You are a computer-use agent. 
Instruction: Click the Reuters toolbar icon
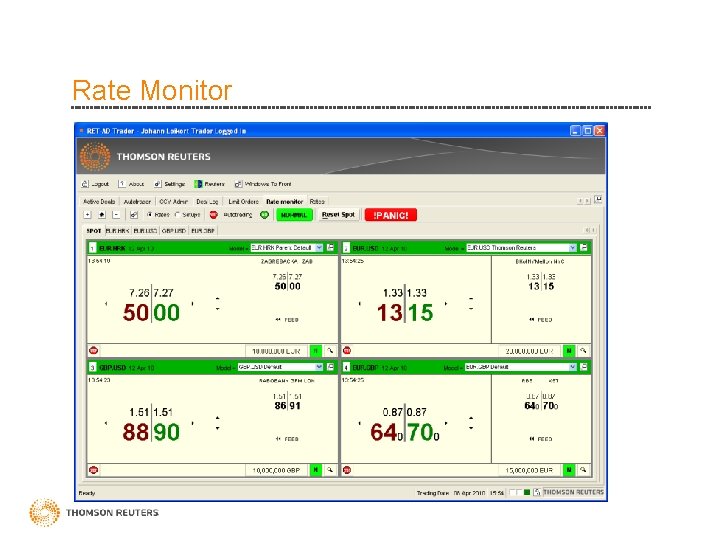209,184
